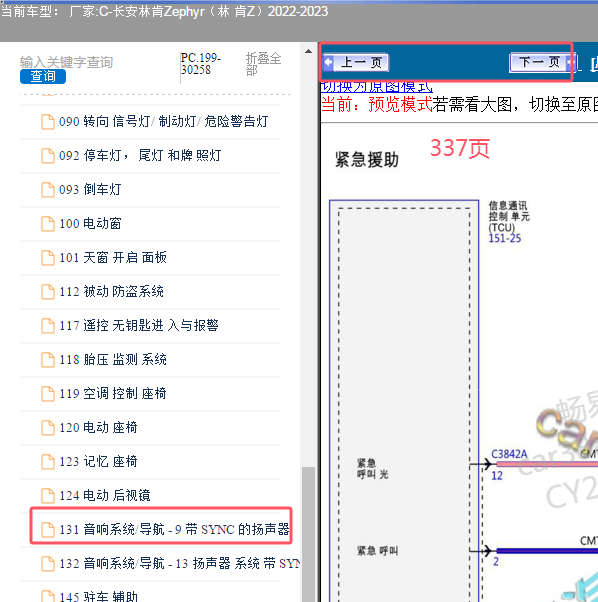This screenshot has height=602, width=598.
Task: Open 132 音响系统/导航 - 13 扬声器系统
Action: (x=179, y=564)
